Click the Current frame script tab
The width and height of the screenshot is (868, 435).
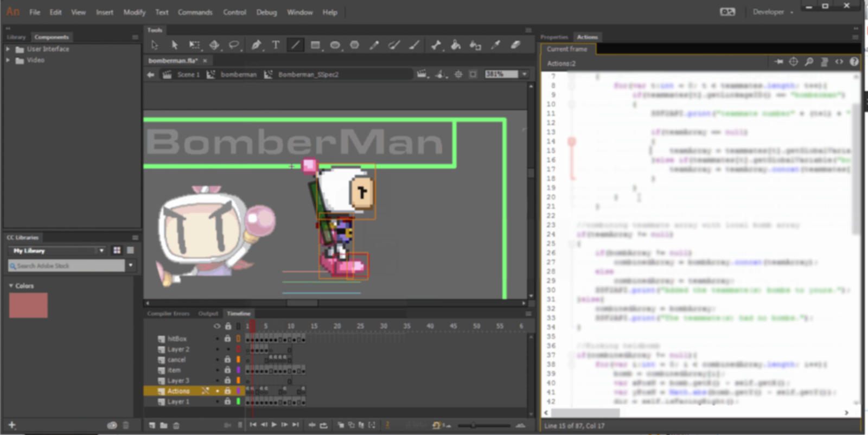[567, 49]
